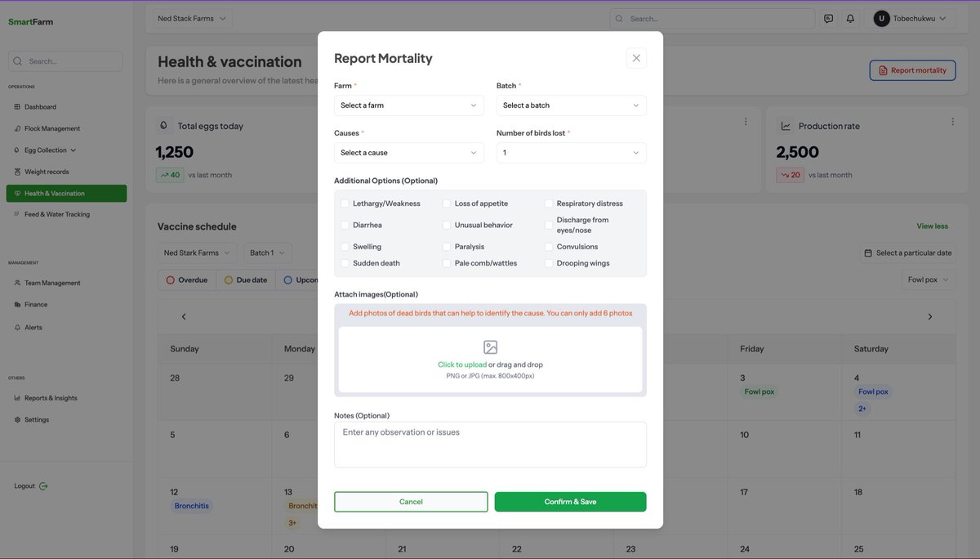Click inside the Notes text area
The width and height of the screenshot is (980, 559).
489,444
